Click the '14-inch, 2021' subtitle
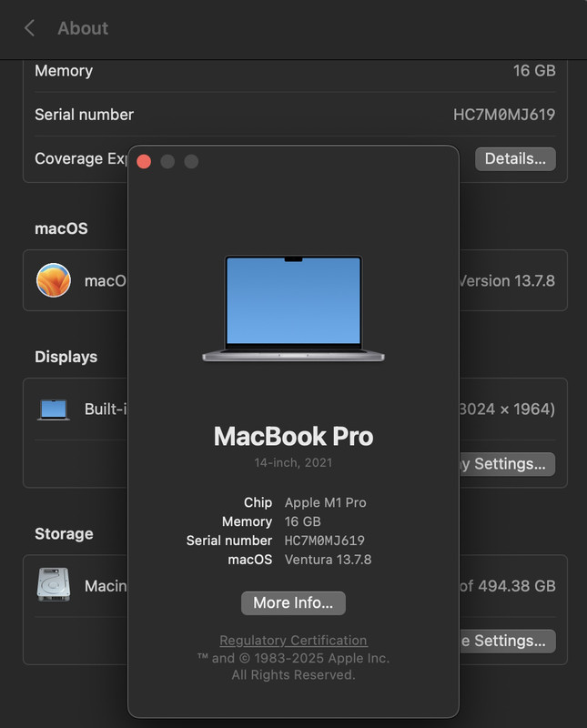Screen dimensions: 587x728 tap(293, 462)
